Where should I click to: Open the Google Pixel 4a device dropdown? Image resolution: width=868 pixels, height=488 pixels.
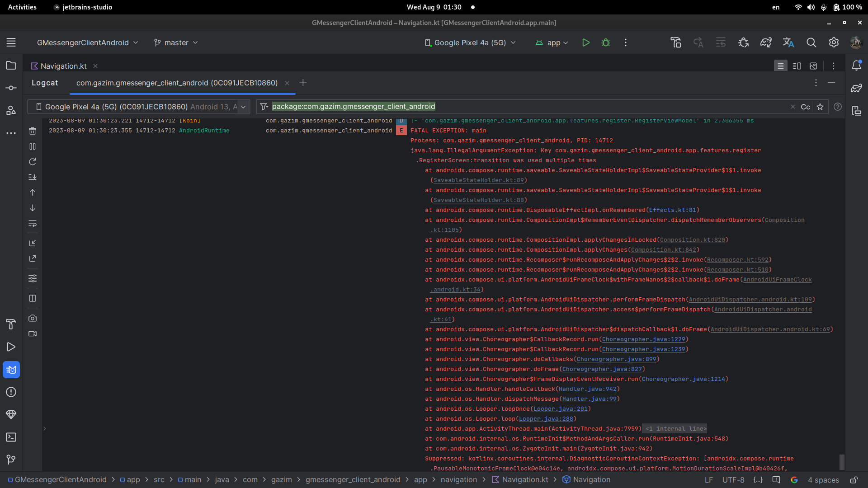click(x=470, y=42)
